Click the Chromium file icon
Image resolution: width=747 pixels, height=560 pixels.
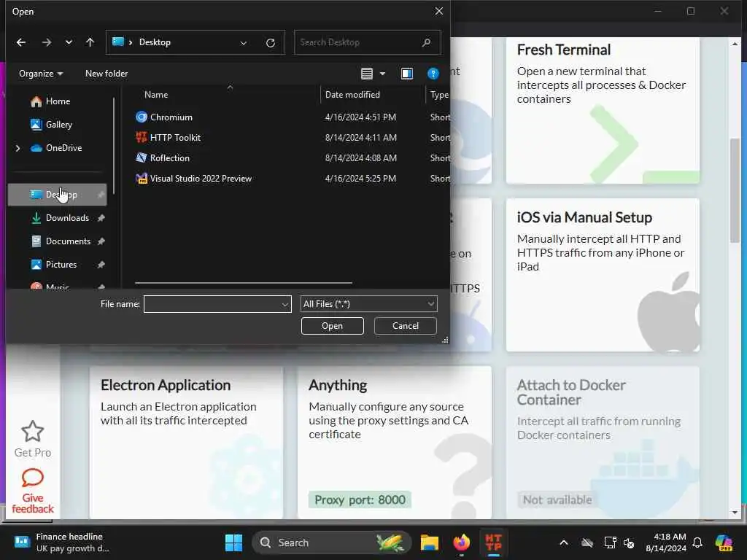(x=142, y=117)
